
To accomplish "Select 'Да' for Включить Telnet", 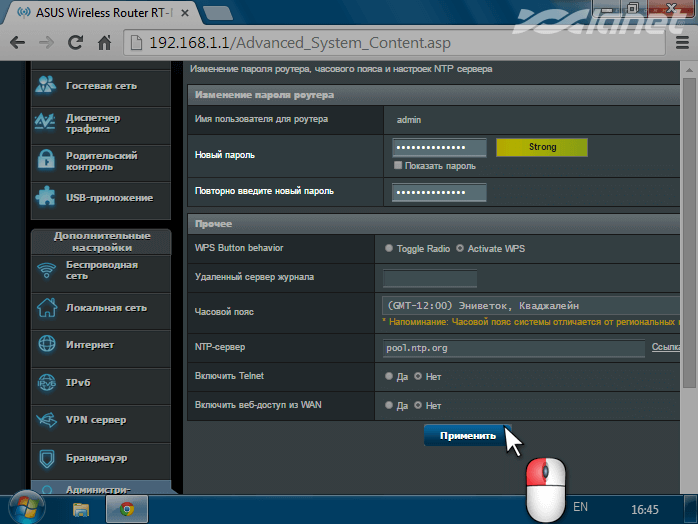I will (389, 377).
